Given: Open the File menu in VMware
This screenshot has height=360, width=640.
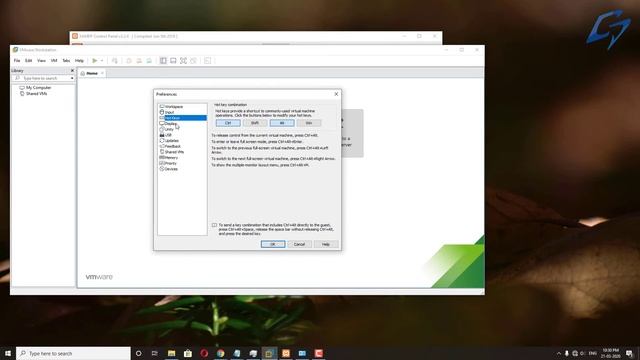Looking at the screenshot, I should click(17, 60).
